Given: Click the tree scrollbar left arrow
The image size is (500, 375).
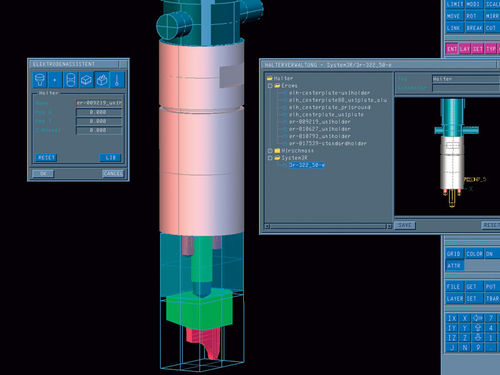Looking at the screenshot, I should (x=267, y=226).
